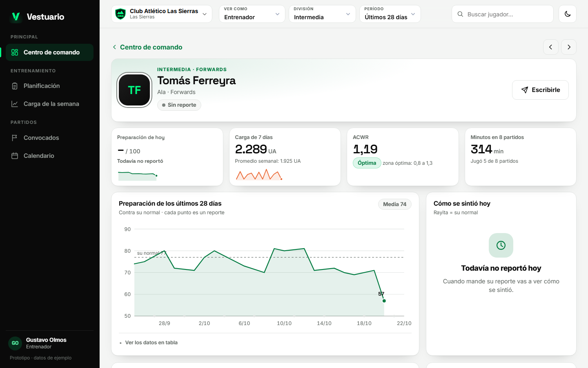The image size is (588, 368).
Task: Click the Media 74 badge
Action: coord(394,204)
